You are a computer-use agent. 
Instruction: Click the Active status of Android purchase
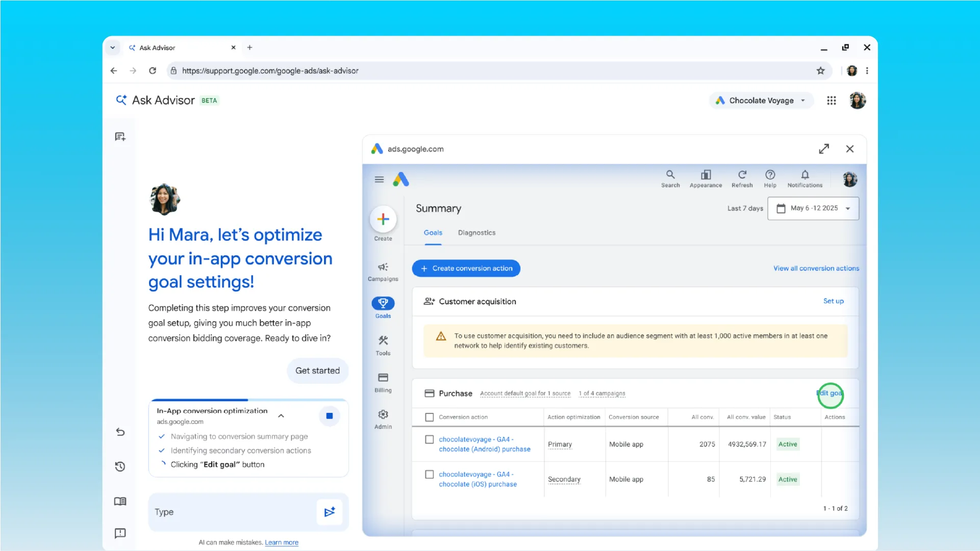click(788, 444)
